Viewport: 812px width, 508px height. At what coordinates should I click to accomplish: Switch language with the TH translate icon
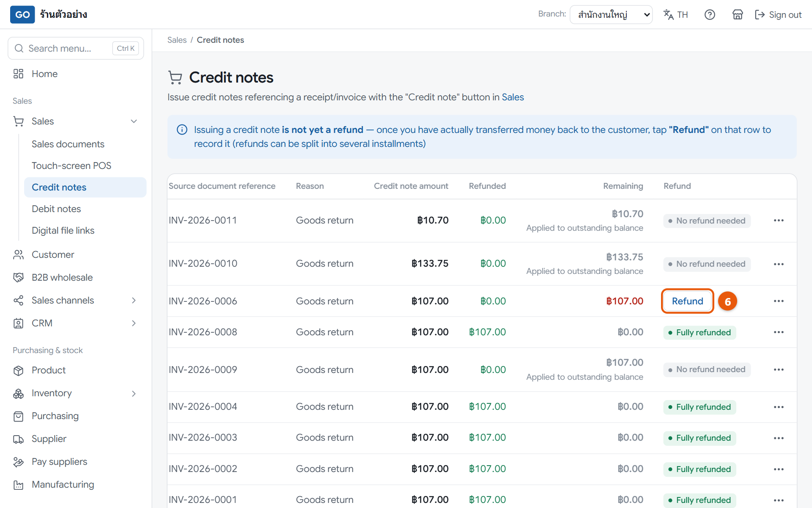[676, 15]
